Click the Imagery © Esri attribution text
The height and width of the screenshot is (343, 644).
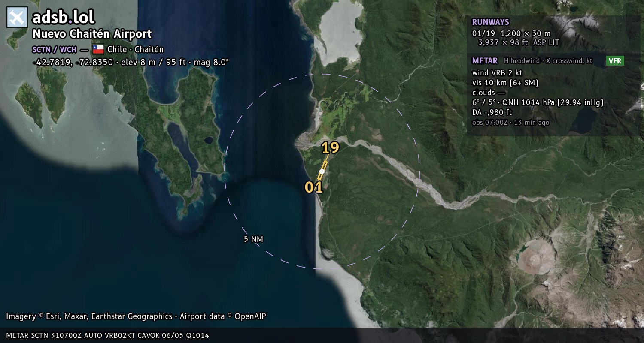(136, 316)
